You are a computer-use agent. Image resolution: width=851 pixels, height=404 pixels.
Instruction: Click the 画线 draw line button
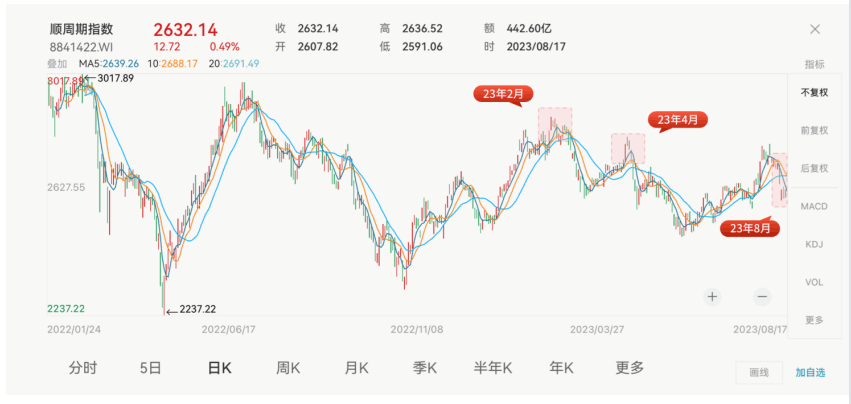pyautogui.click(x=759, y=372)
